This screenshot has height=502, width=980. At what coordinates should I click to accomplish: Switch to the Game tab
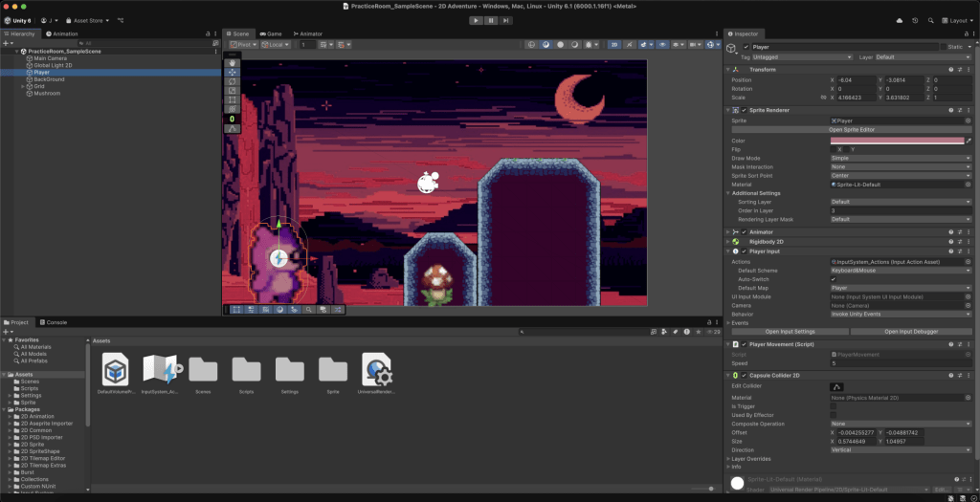(x=271, y=33)
